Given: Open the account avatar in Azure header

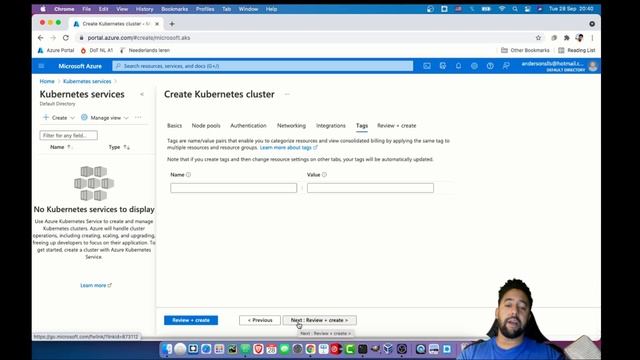Looking at the screenshot, I should coord(593,66).
